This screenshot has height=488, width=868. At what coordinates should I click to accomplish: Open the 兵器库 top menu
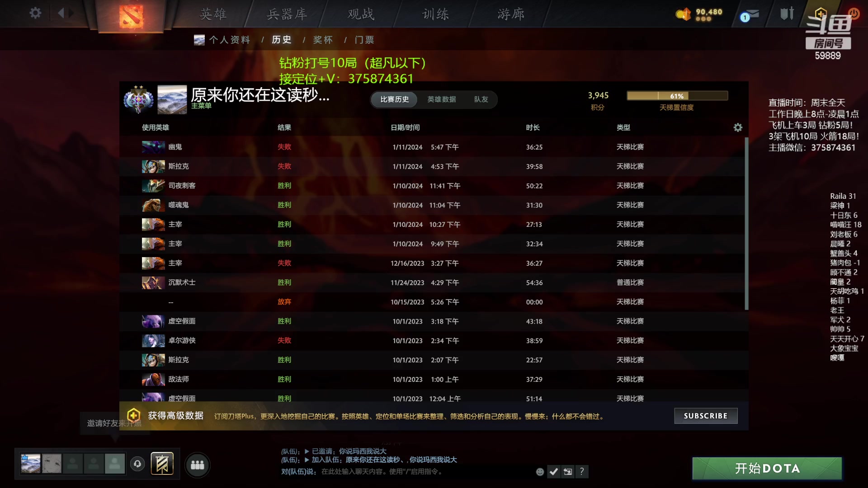pos(287,14)
